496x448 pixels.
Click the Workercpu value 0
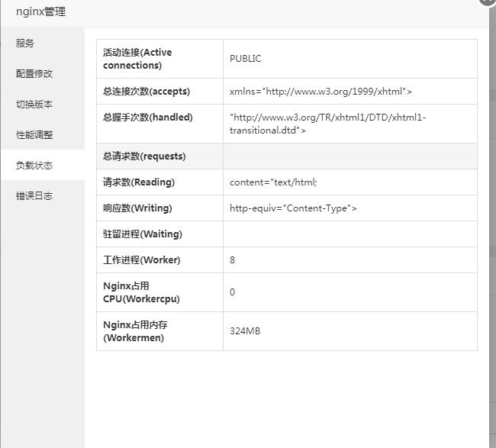232,292
